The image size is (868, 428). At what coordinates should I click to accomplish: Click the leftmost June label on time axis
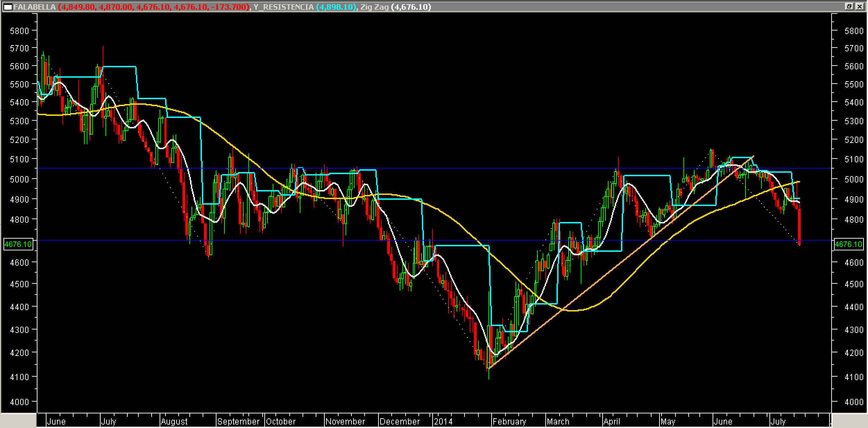click(56, 421)
